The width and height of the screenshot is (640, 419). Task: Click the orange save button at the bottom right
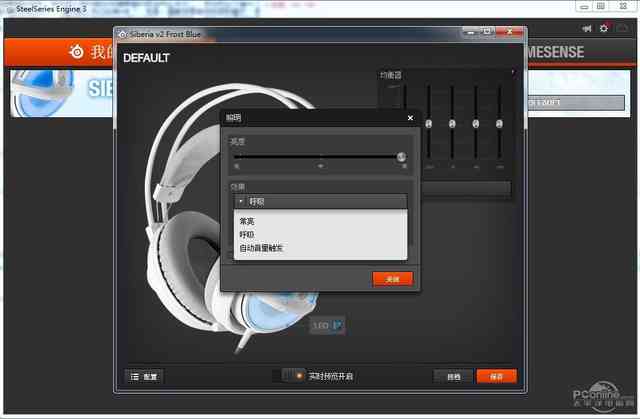[497, 377]
